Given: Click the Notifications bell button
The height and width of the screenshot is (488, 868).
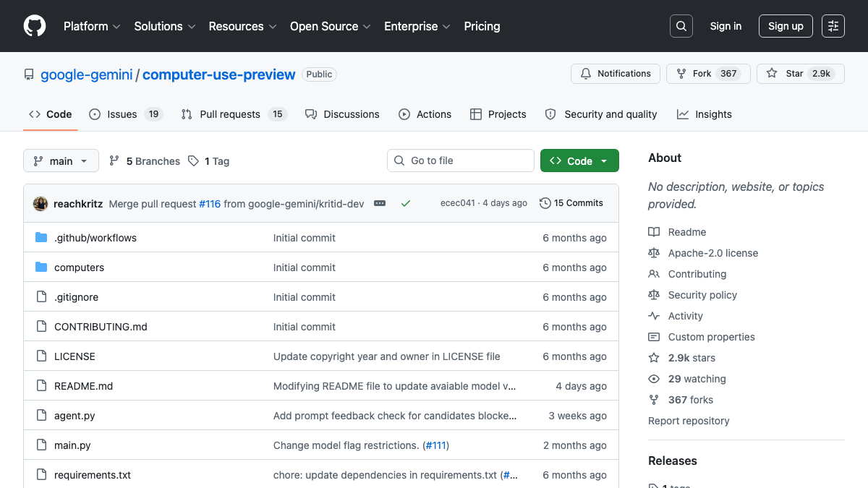Looking at the screenshot, I should point(616,74).
